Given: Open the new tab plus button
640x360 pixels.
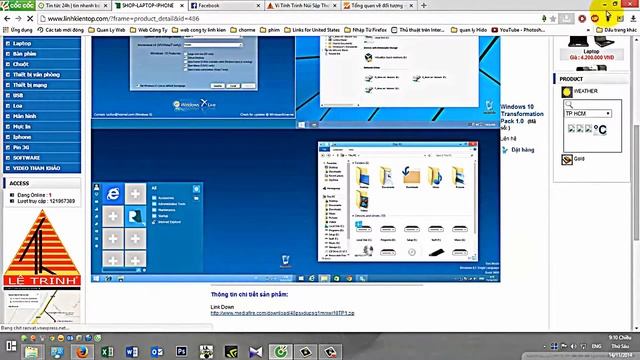Looking at the screenshot, I should [424, 6].
